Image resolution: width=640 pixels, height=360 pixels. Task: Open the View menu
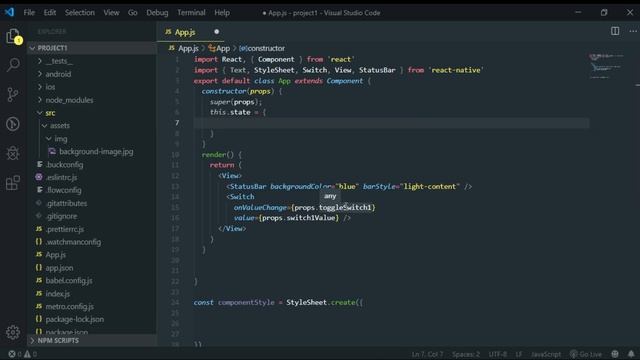click(x=111, y=13)
